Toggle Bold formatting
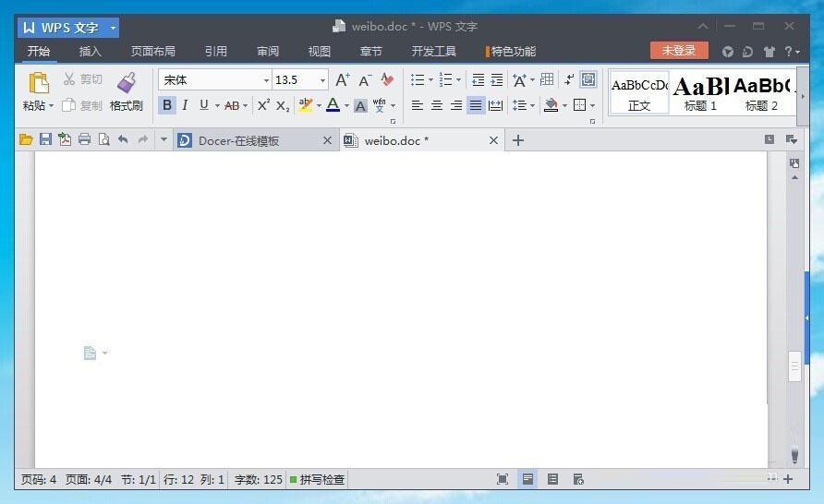This screenshot has width=824, height=504. click(166, 105)
